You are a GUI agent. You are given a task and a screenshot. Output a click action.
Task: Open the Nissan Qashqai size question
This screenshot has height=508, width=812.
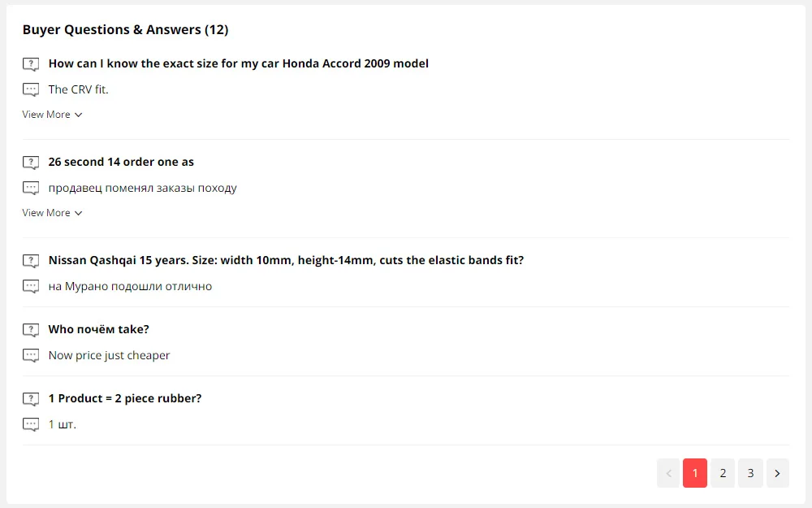click(x=286, y=260)
